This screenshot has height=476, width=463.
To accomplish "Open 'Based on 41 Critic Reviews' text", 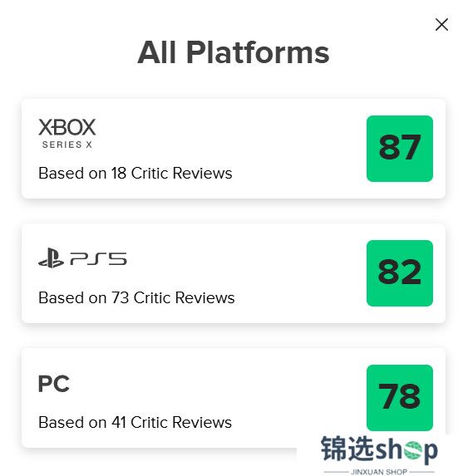I will pos(135,423).
